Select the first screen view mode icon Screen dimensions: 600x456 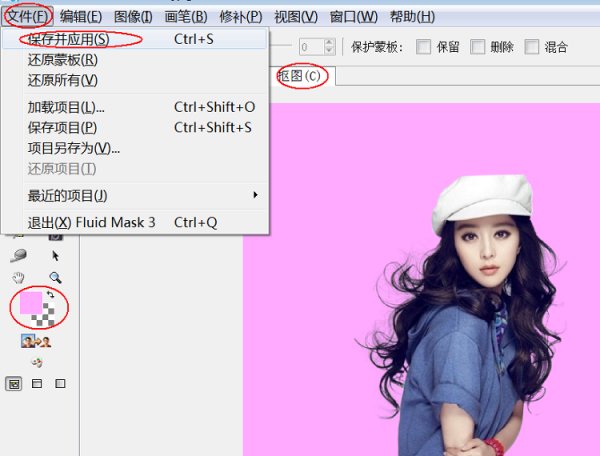[x=14, y=384]
